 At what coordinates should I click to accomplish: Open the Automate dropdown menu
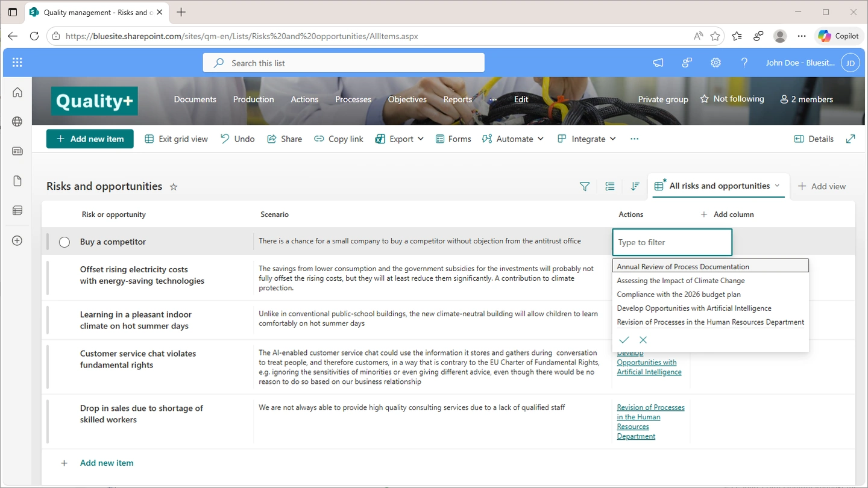click(513, 139)
